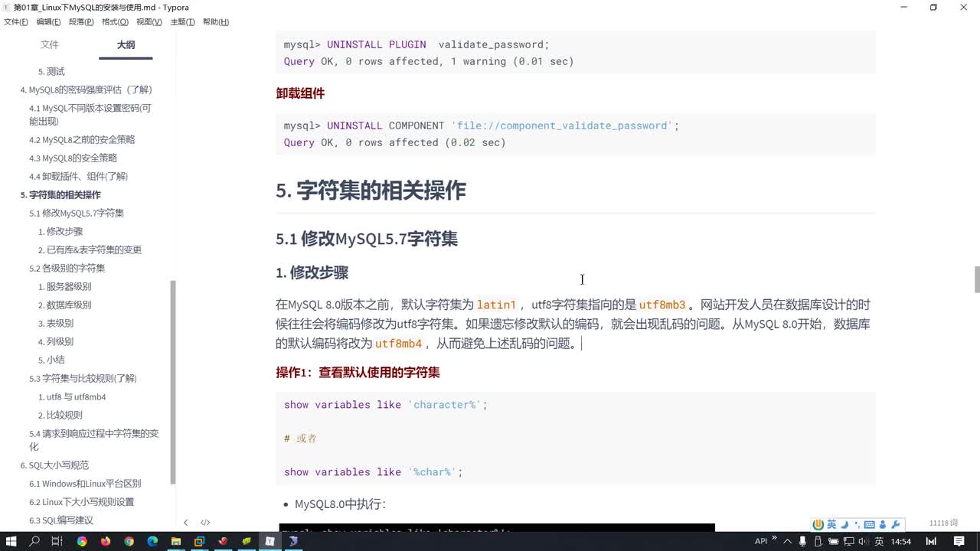The width and height of the screenshot is (980, 551).
Task: Switch sidebar to 大纲 tab
Action: [126, 45]
